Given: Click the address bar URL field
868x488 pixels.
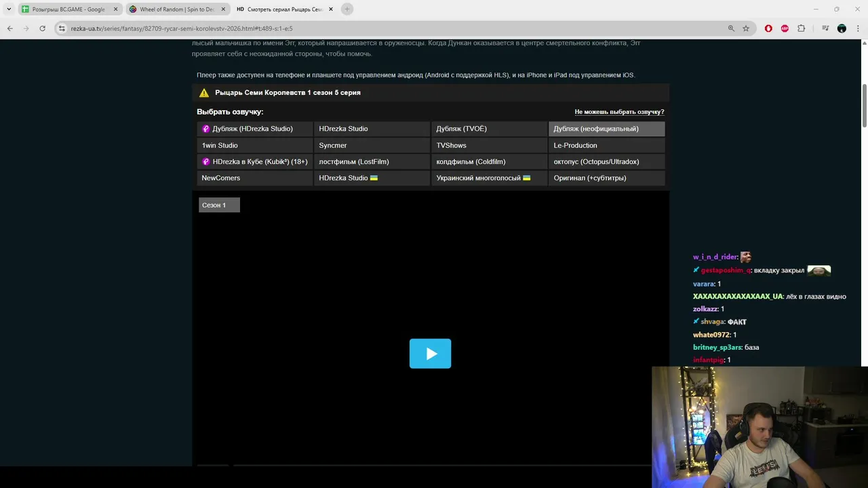Looking at the screenshot, I should [393, 28].
